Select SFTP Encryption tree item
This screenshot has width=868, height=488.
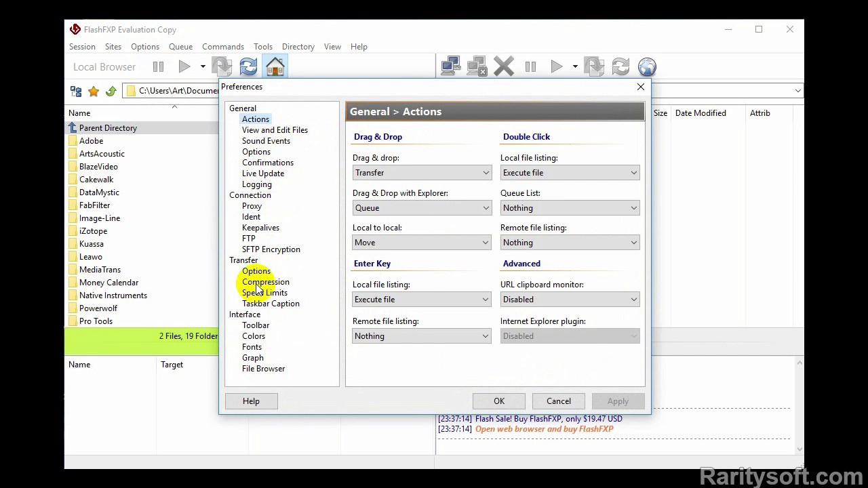271,249
